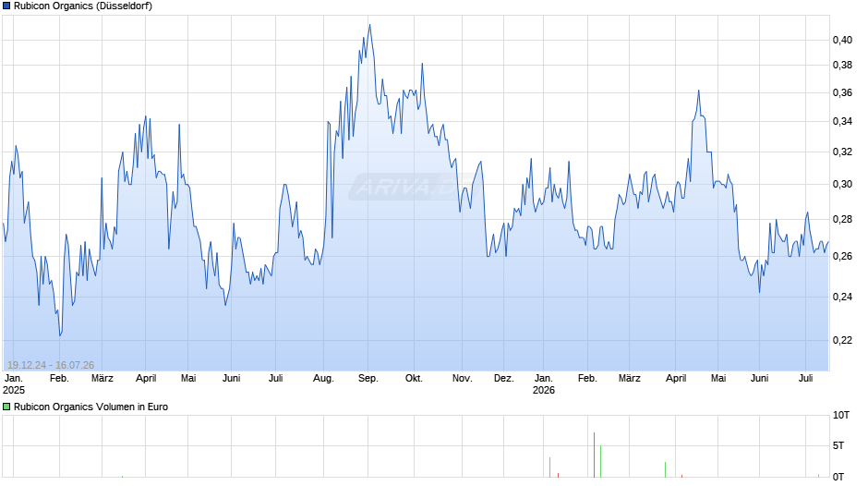
Task: Click the 0,24 price axis value
Action: pos(842,297)
